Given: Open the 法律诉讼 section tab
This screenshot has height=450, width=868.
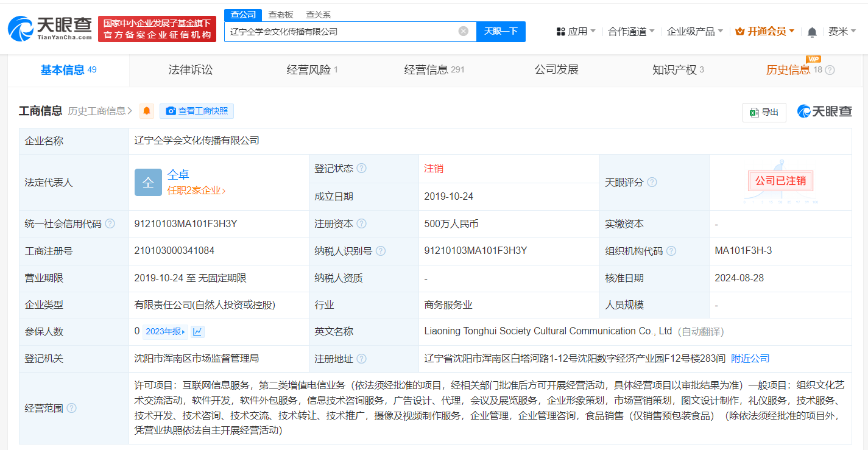Looking at the screenshot, I should click(x=191, y=70).
